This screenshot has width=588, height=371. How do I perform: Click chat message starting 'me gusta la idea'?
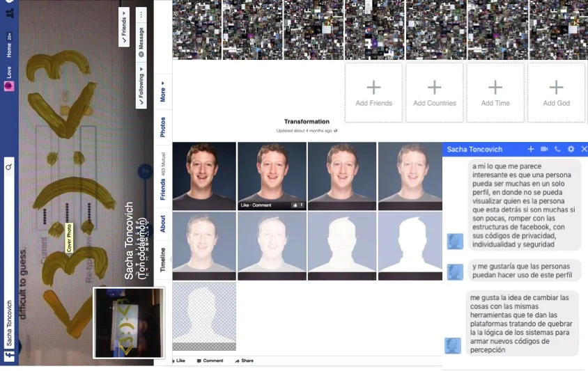pyautogui.click(x=522, y=324)
